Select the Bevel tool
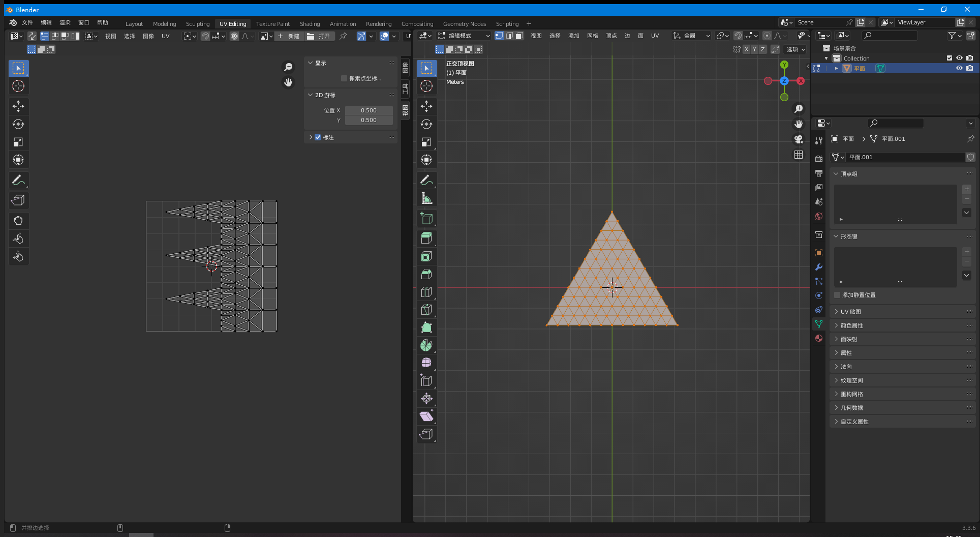Screen dimensions: 980x537 click(426, 274)
